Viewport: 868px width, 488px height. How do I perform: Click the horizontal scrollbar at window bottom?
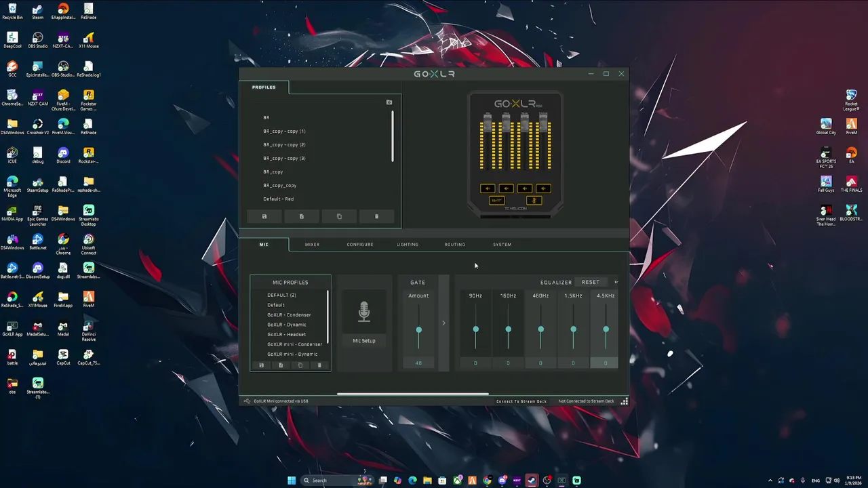tap(412, 394)
